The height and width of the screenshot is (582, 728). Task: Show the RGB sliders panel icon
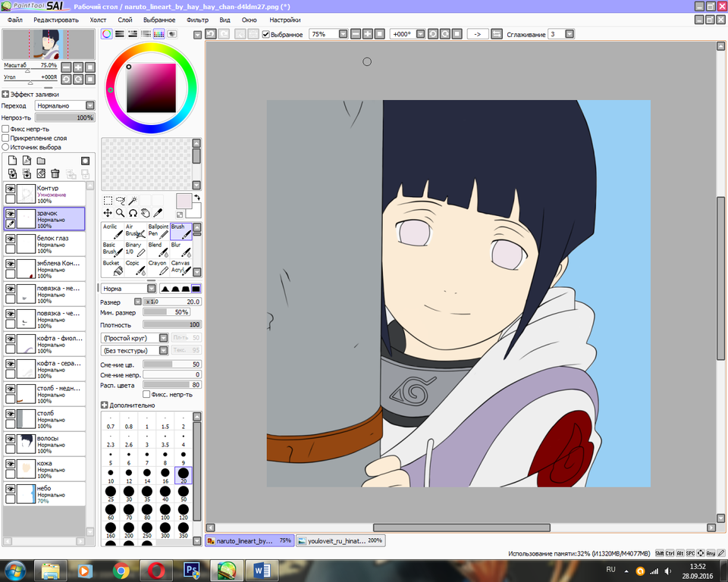point(120,34)
